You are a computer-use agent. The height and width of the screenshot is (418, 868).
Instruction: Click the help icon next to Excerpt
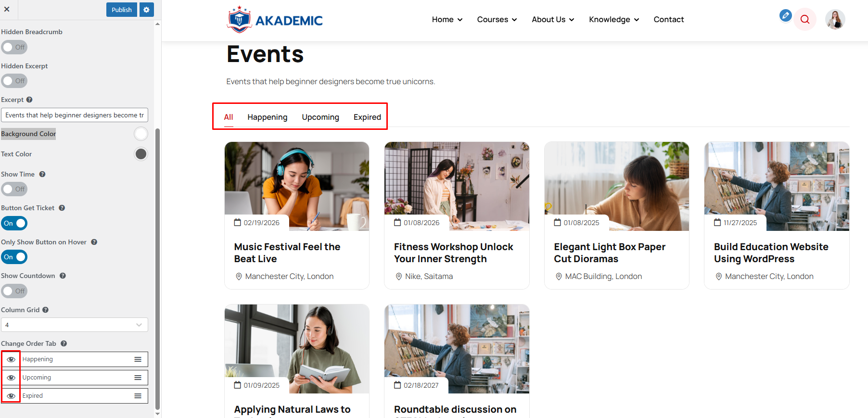coord(29,100)
